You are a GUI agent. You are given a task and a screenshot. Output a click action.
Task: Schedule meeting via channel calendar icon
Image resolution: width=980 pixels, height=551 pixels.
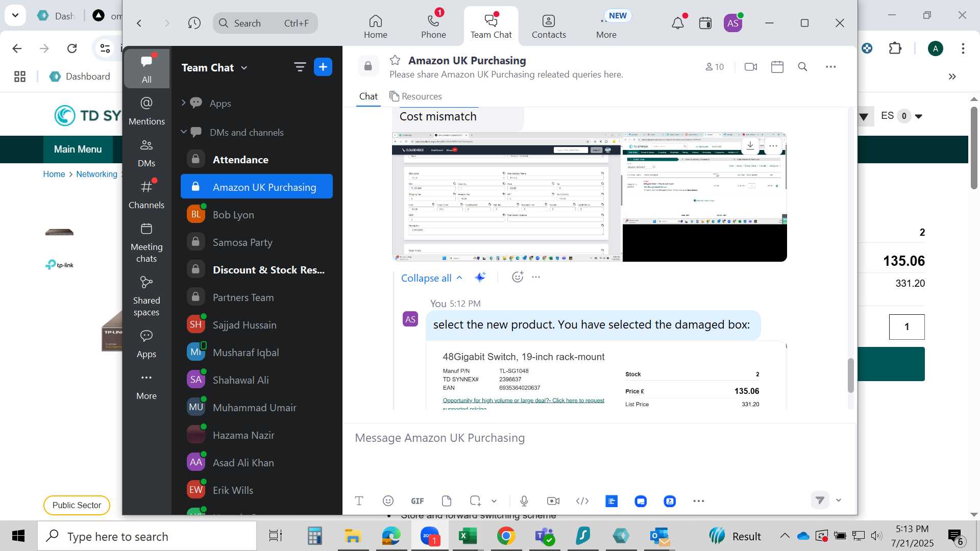pos(777,67)
